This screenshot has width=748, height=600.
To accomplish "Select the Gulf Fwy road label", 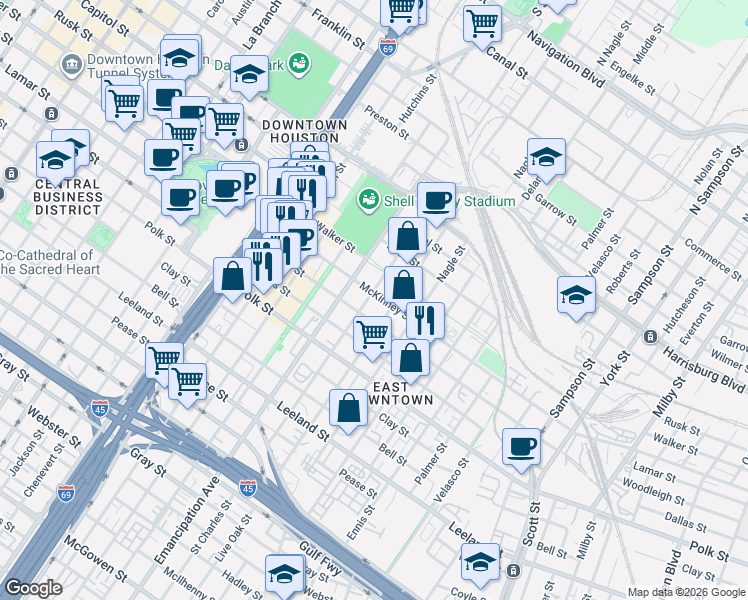I will coord(321,558).
